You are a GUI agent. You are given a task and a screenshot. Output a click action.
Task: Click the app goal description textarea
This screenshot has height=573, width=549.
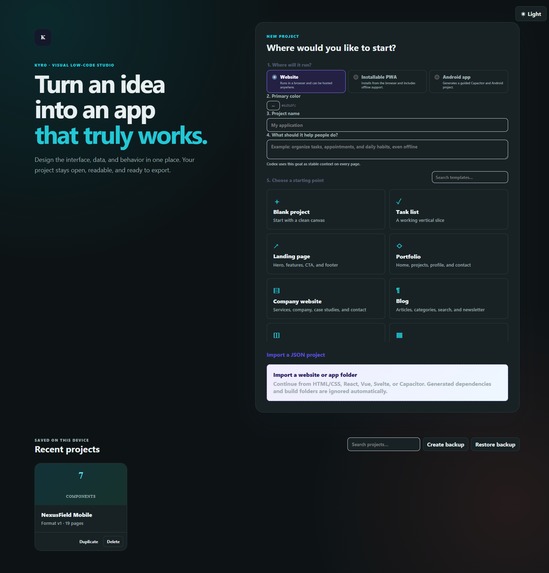(x=387, y=149)
